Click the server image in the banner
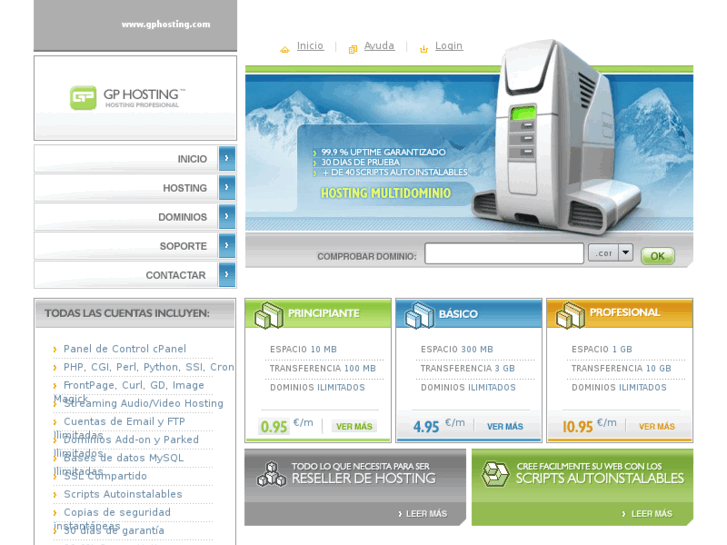 point(556,137)
